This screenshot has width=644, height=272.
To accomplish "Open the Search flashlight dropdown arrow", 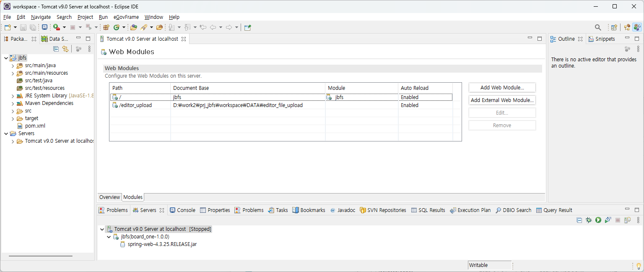I will click(x=151, y=27).
